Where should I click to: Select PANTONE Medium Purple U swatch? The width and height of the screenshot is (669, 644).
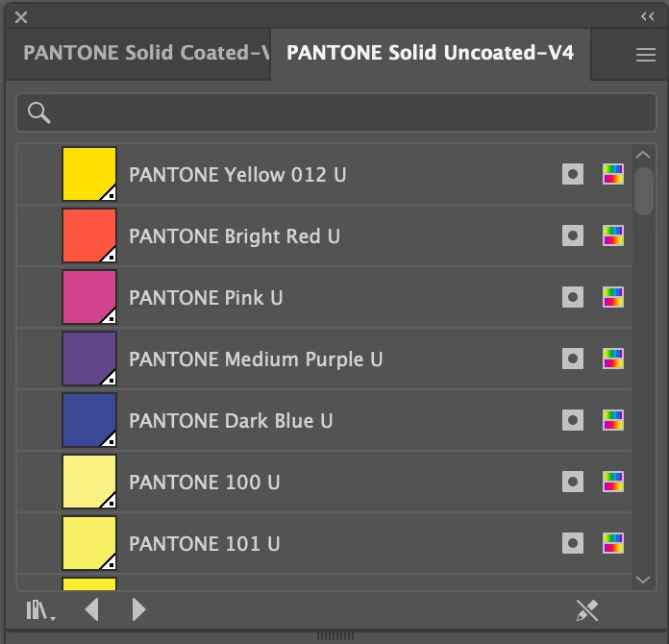(256, 359)
